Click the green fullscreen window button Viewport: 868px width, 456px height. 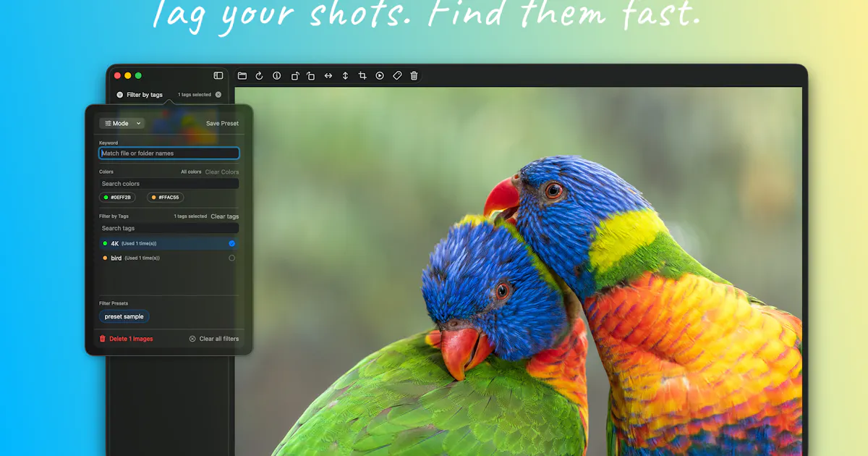(x=138, y=75)
